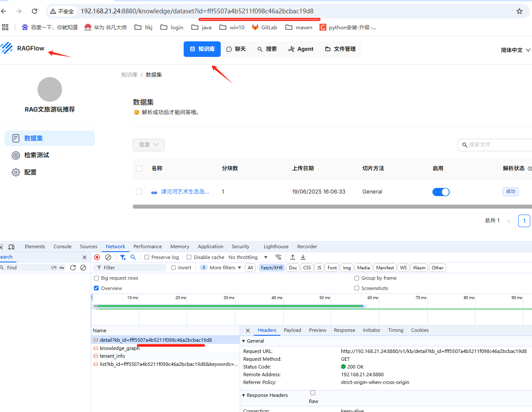Click page 1 pagination button
Image resolution: width=532 pixels, height=412 pixels.
pos(524,221)
